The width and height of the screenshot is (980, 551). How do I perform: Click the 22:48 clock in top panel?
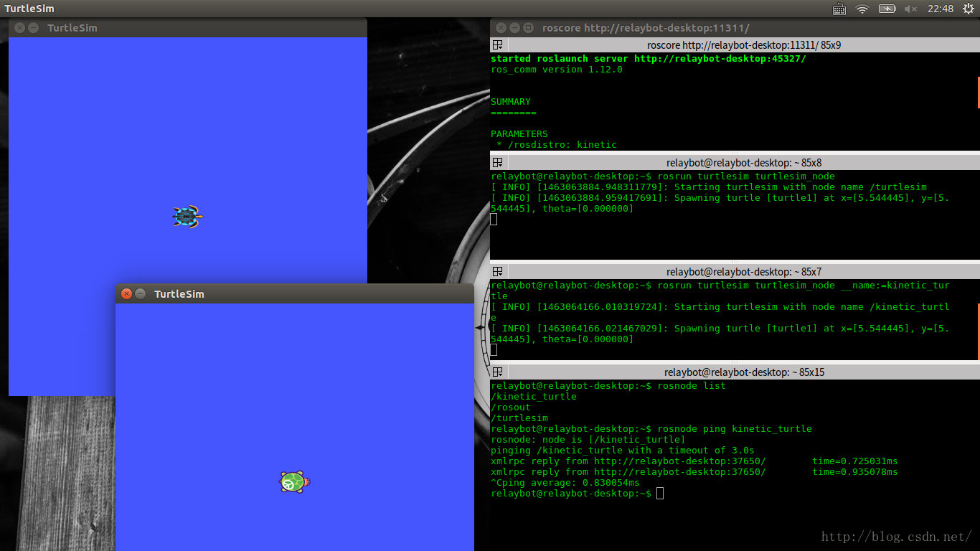(x=941, y=9)
